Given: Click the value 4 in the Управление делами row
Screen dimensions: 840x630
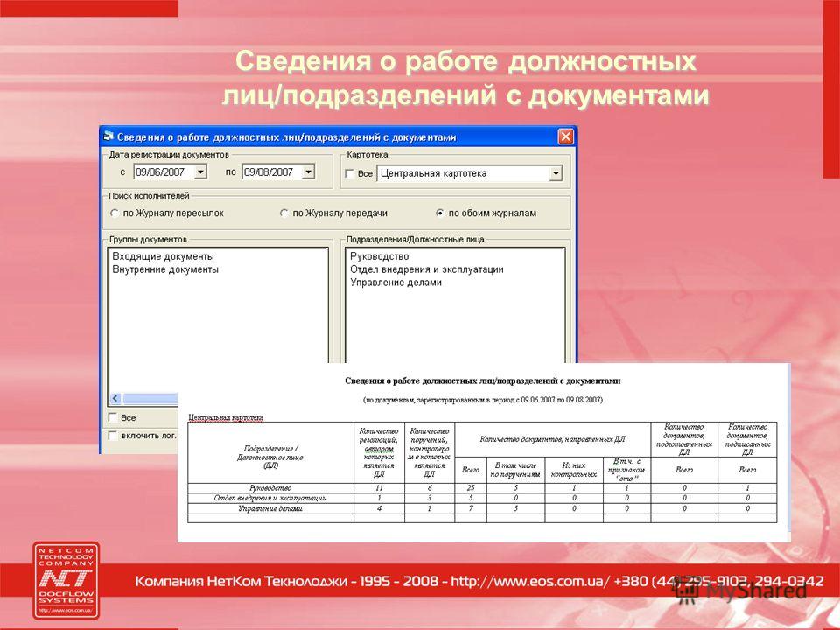Looking at the screenshot, I should click(x=379, y=508).
